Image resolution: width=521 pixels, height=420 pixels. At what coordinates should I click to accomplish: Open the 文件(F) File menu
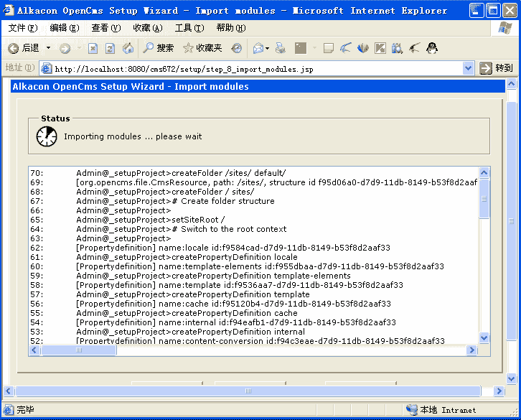pos(22,28)
